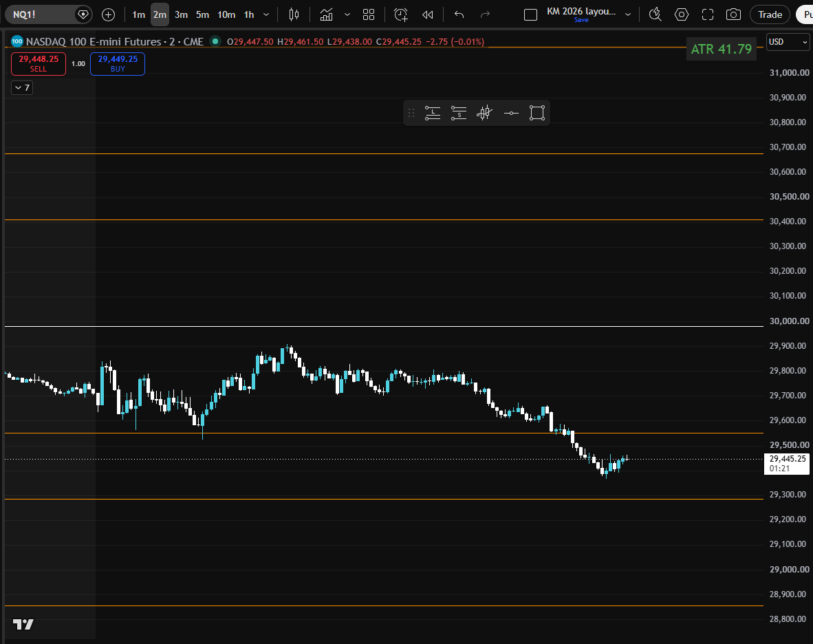Open indicator templates grid icon
Image resolution: width=813 pixels, height=644 pixels.
coord(369,14)
